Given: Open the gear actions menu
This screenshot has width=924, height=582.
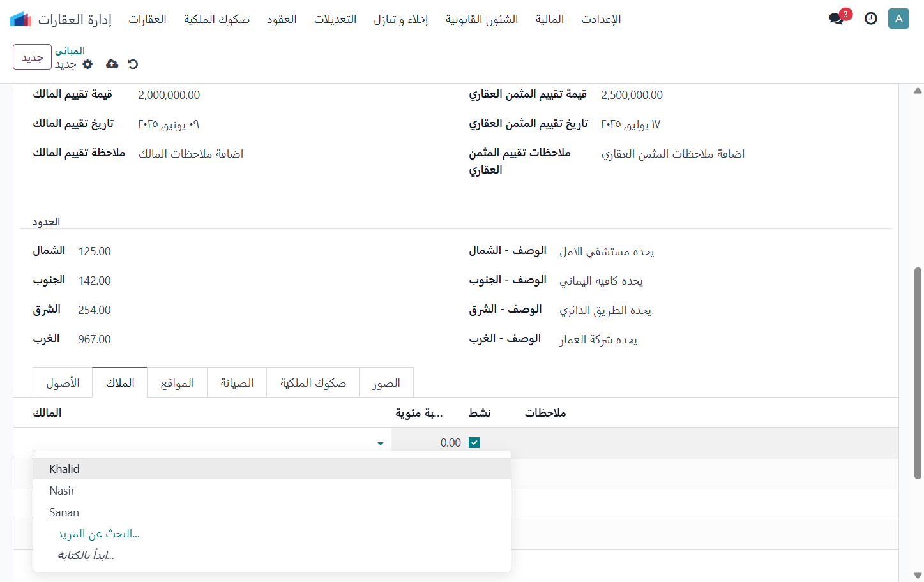Looking at the screenshot, I should pos(88,64).
